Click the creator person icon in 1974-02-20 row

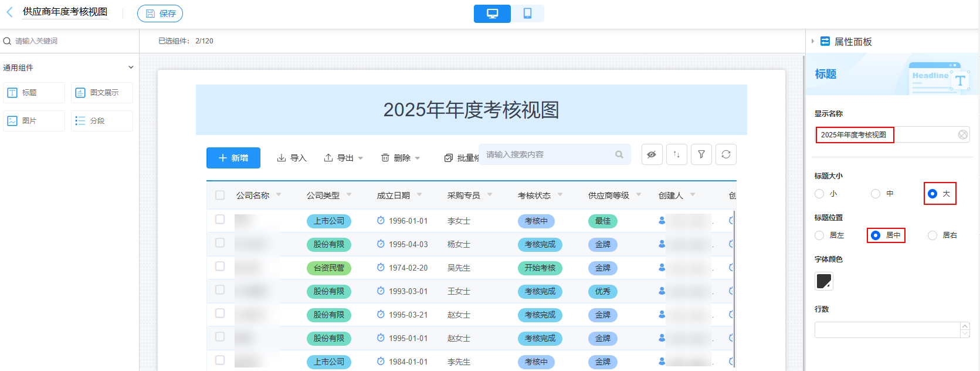click(662, 268)
